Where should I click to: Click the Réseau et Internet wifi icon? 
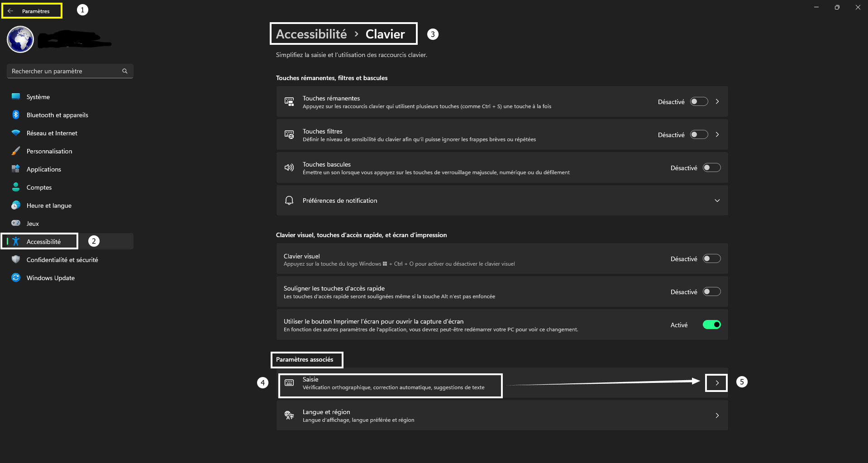click(x=16, y=133)
